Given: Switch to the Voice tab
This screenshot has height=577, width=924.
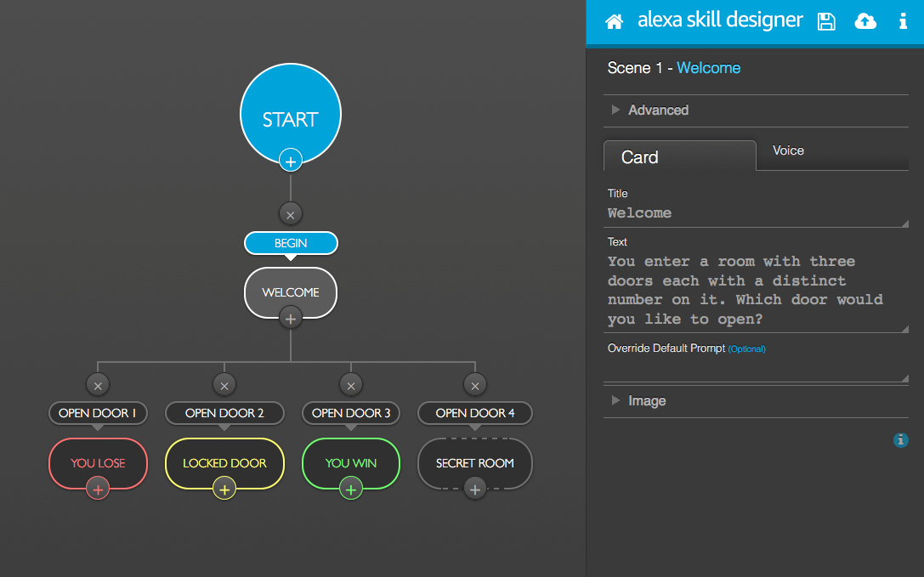Looking at the screenshot, I should (x=788, y=151).
